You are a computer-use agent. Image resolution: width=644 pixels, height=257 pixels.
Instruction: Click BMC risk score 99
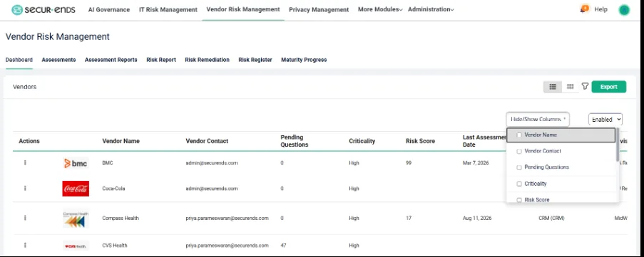point(409,163)
